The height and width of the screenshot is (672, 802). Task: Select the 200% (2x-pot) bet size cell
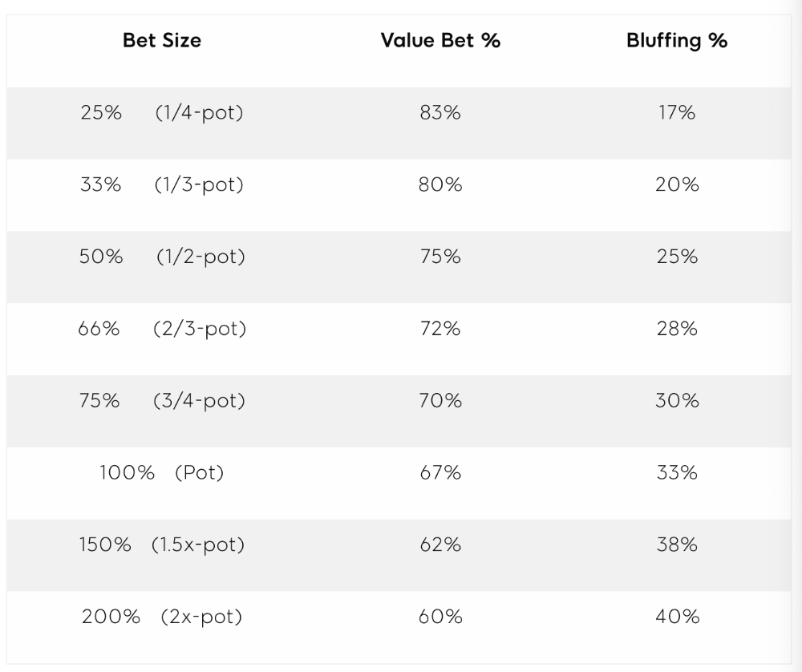pyautogui.click(x=162, y=617)
